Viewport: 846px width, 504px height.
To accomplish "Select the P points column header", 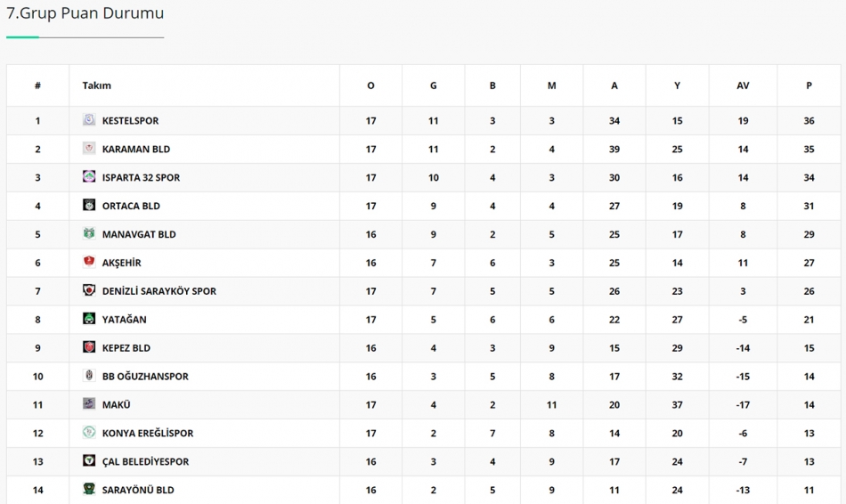I will coord(809,85).
